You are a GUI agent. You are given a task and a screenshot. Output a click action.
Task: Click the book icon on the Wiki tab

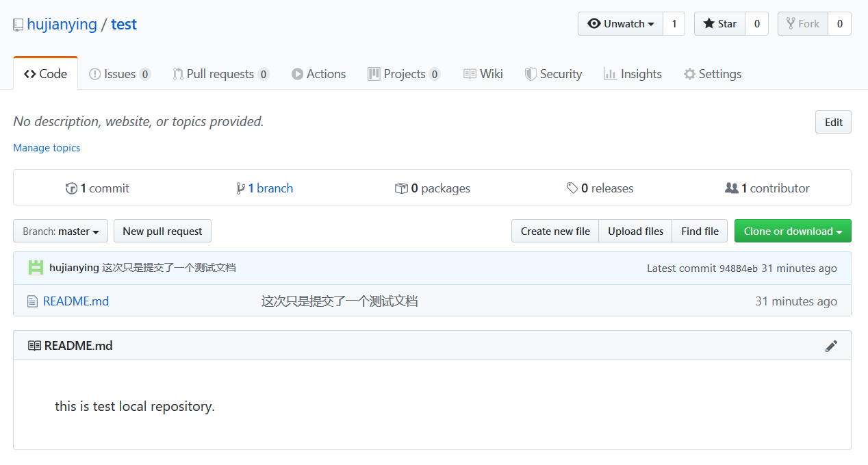point(470,74)
